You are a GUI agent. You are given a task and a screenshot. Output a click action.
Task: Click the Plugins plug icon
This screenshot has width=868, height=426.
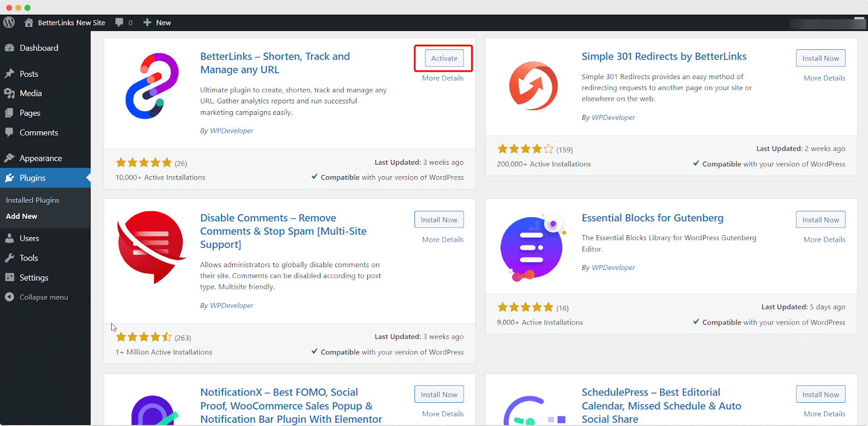click(x=9, y=178)
